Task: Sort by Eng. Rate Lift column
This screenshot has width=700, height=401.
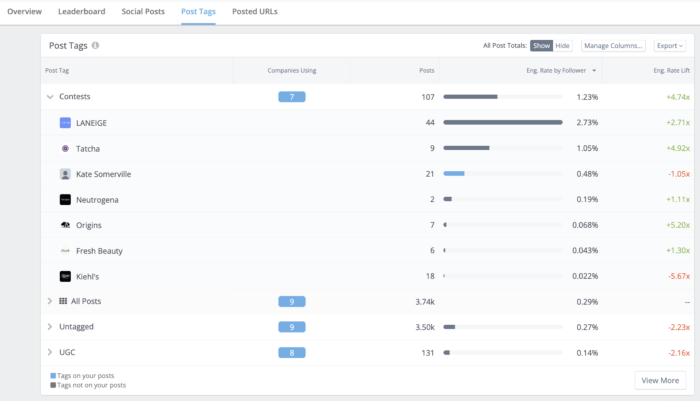Action: coord(671,71)
